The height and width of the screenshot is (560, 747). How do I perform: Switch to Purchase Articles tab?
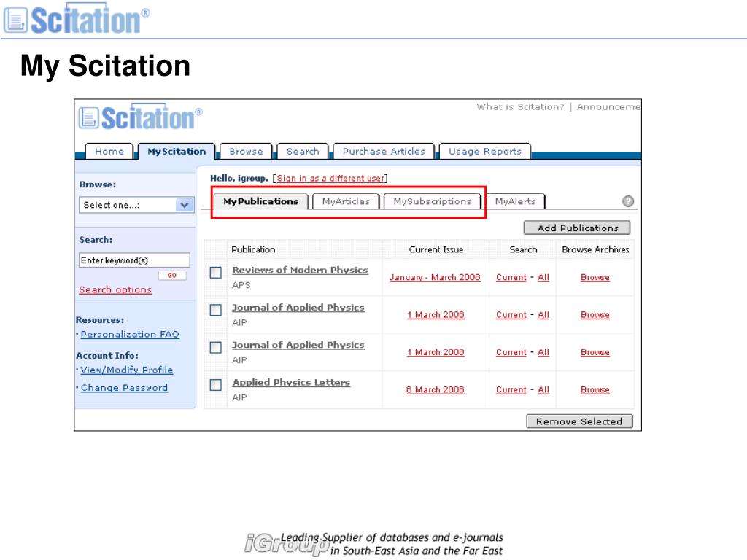384,152
